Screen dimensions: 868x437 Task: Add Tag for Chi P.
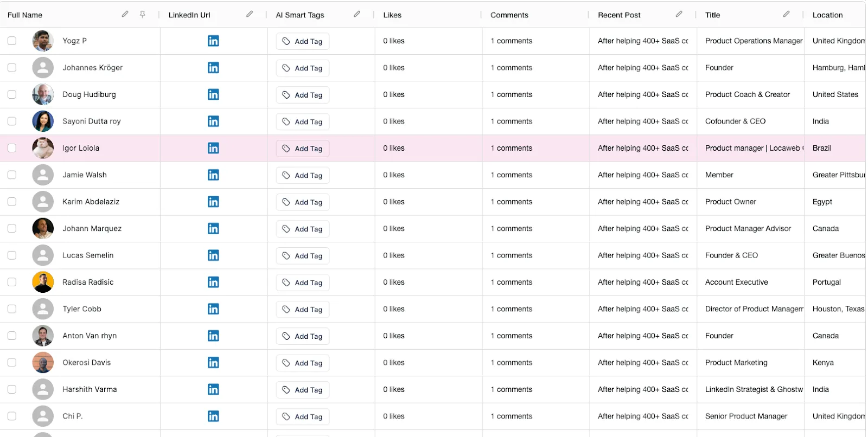[x=303, y=417]
